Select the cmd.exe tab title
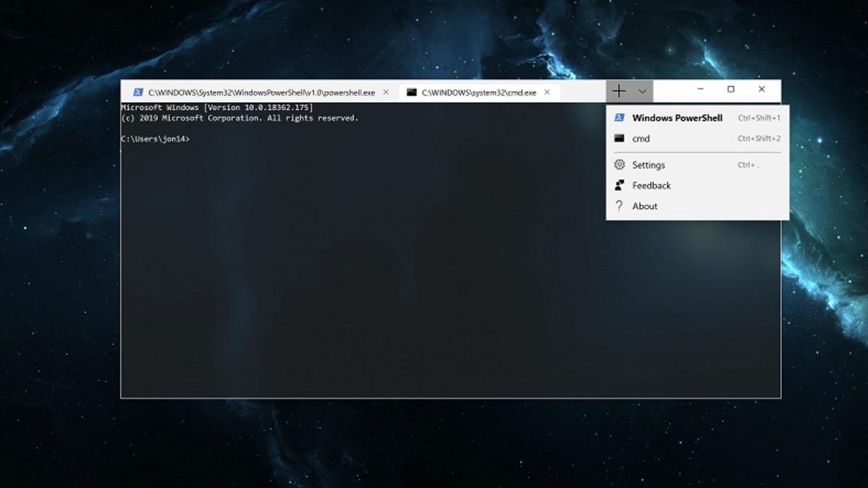 479,93
